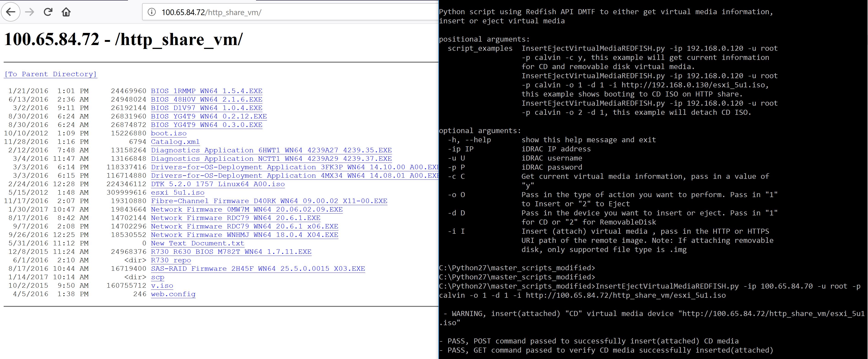Download v.iso
Image resolution: width=868 pixels, height=359 pixels.
coord(162,285)
